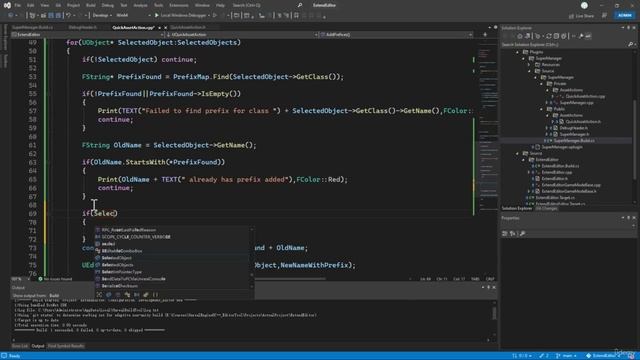Expand the Resources folder
This screenshot has height=360, width=640.
[530, 64]
